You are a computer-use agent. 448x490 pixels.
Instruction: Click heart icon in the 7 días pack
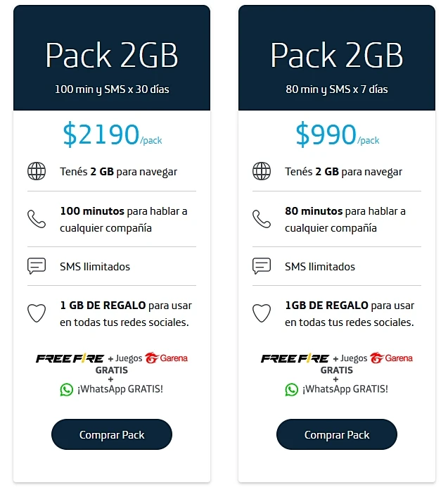(262, 313)
